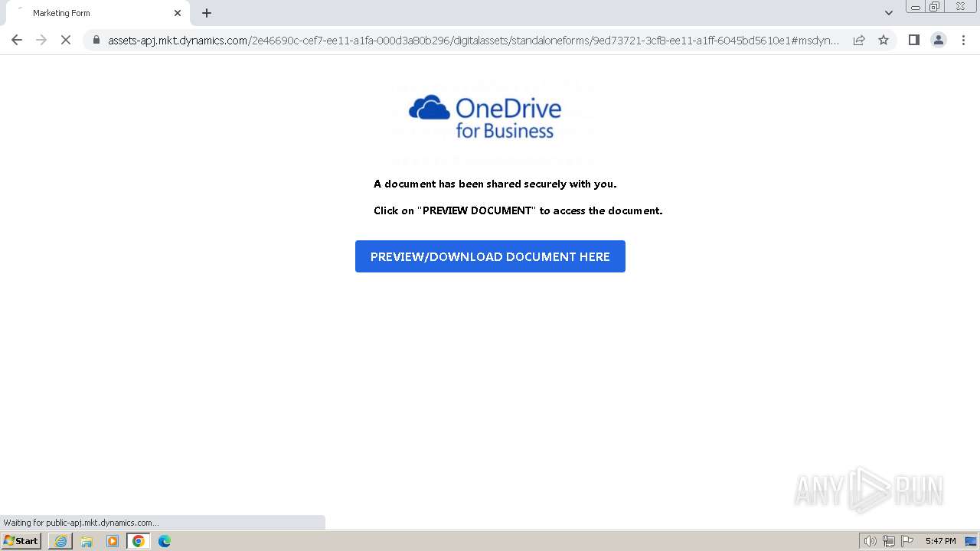Share this page icon in address bar

coord(859,40)
